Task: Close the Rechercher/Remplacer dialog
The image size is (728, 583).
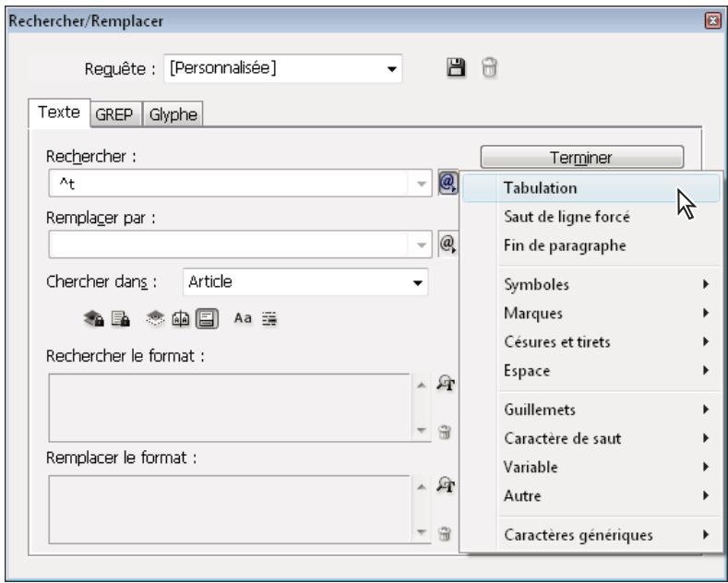Action: coord(712,20)
